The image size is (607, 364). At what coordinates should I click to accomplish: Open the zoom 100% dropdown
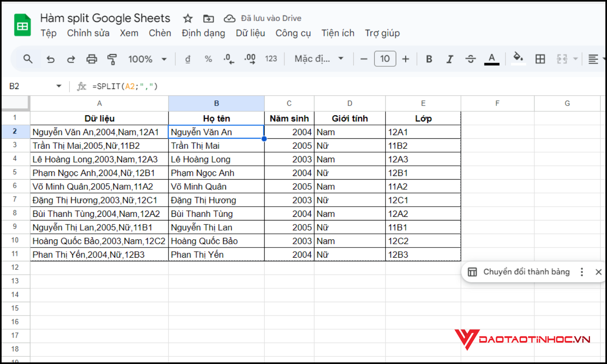(147, 59)
